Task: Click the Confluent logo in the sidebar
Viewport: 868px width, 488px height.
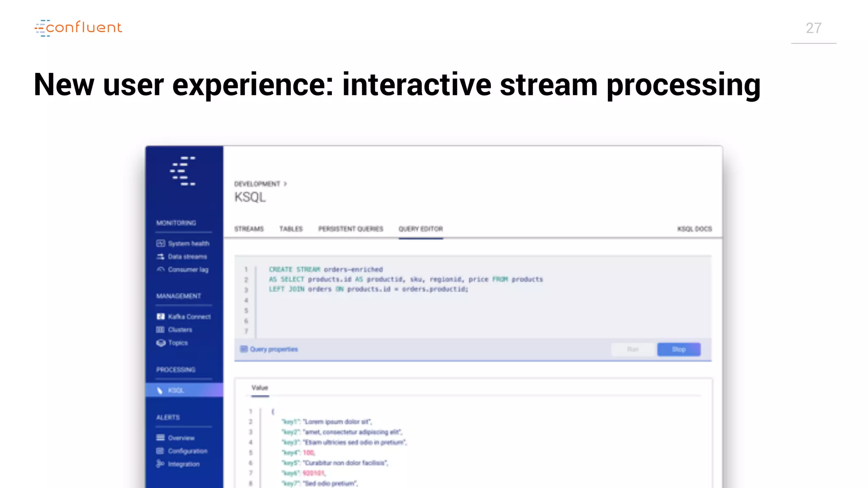Action: [183, 171]
